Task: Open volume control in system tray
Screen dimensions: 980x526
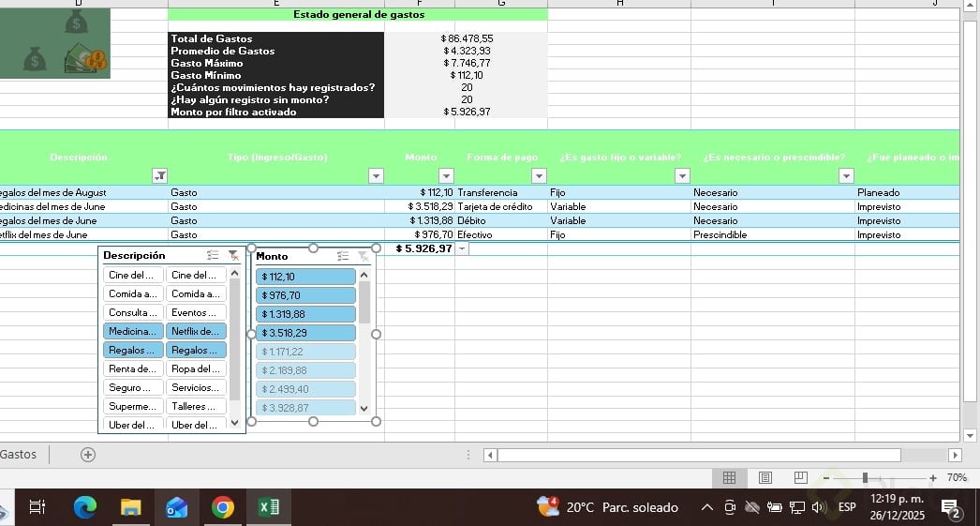Action: click(x=819, y=507)
